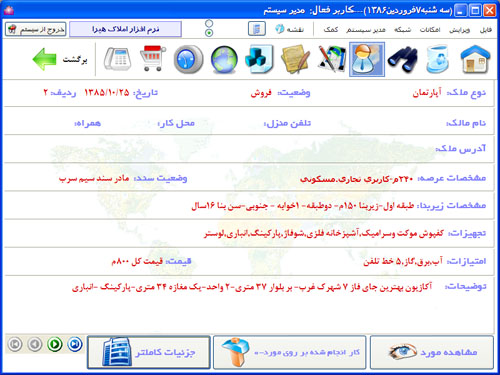Open the امکانات menu
The width and height of the screenshot is (500, 375).
point(430,30)
